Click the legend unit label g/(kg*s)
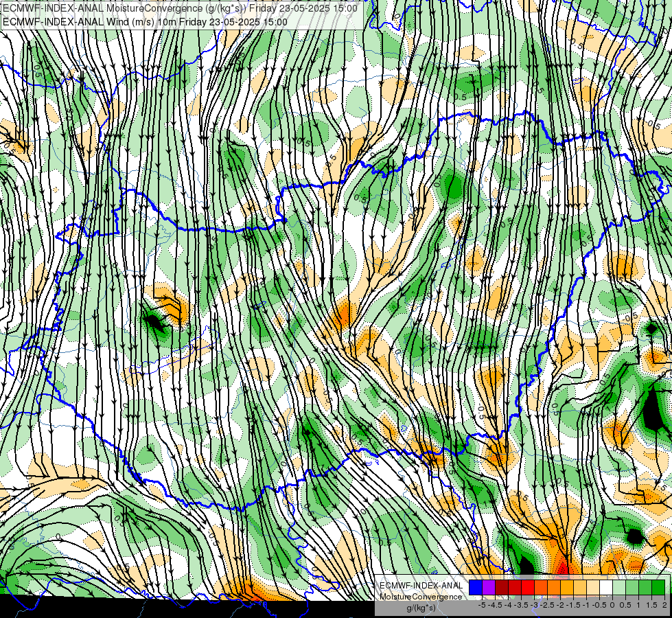The height and width of the screenshot is (618, 672). pyautogui.click(x=421, y=608)
